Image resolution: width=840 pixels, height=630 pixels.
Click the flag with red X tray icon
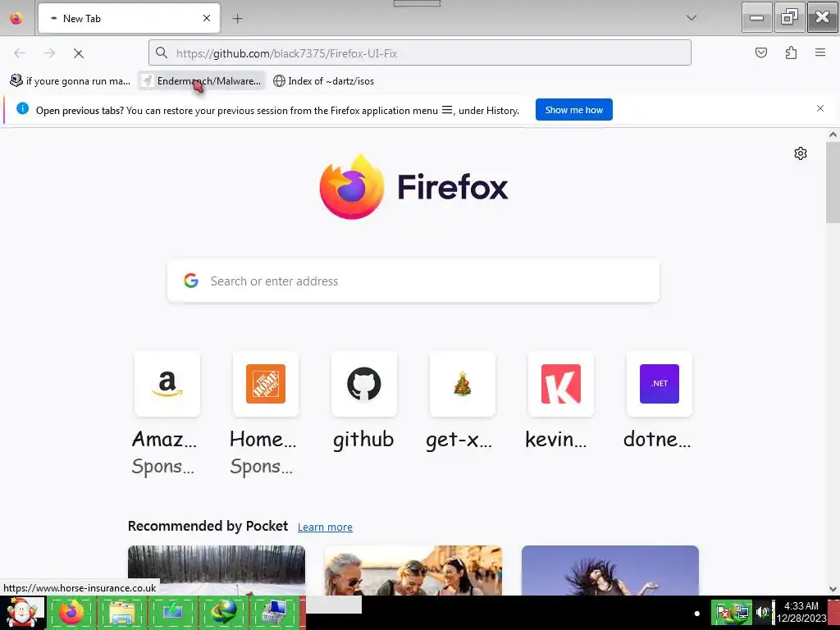[x=723, y=612]
